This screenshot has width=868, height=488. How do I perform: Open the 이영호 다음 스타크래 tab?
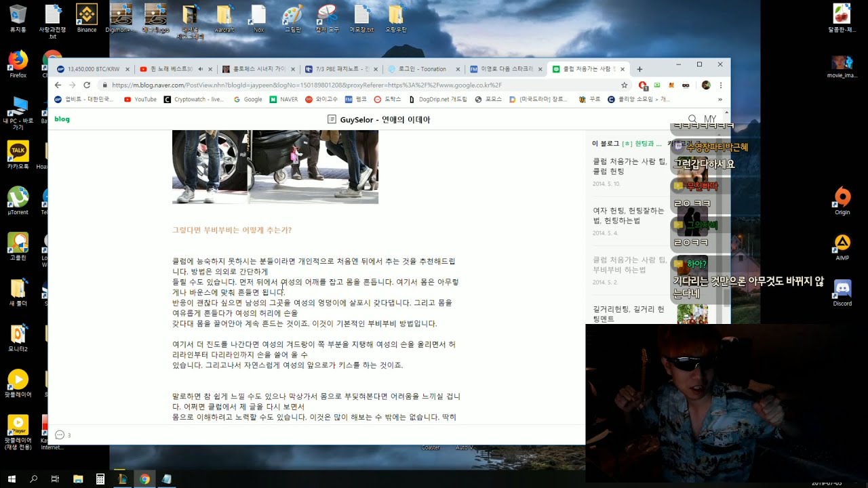pyautogui.click(x=506, y=69)
